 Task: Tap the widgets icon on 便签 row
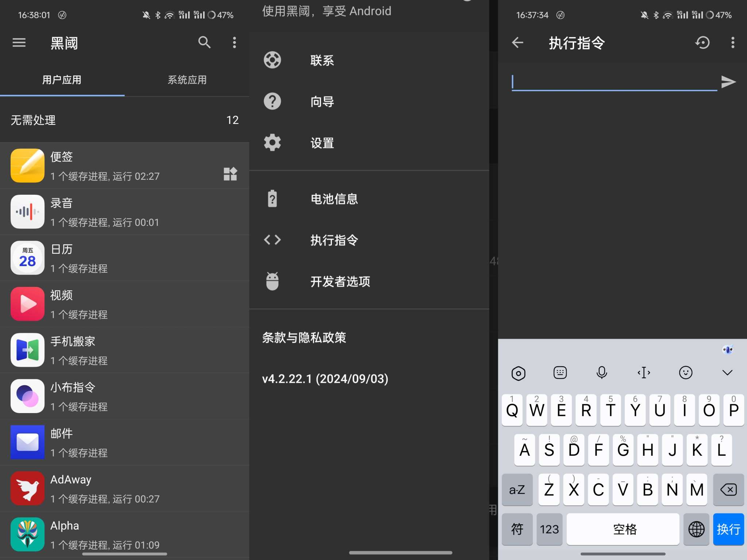pyautogui.click(x=230, y=174)
